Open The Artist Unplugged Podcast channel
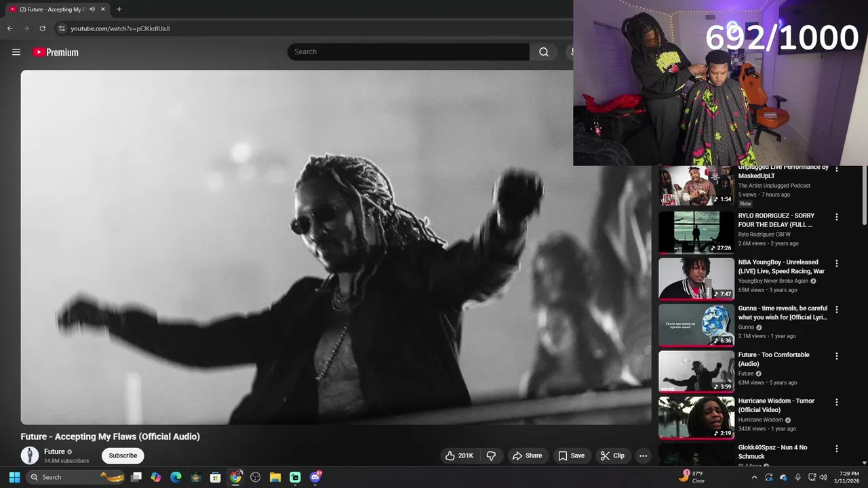The image size is (868, 488). click(x=774, y=186)
